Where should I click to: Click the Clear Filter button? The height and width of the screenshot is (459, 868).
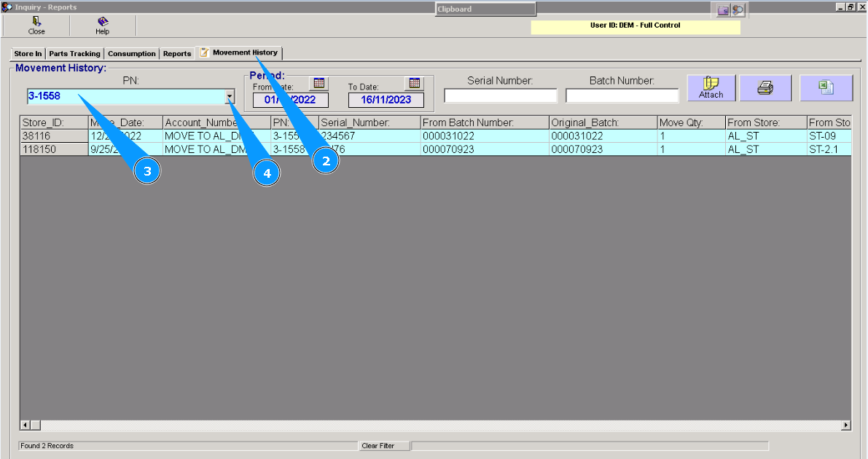[384, 446]
